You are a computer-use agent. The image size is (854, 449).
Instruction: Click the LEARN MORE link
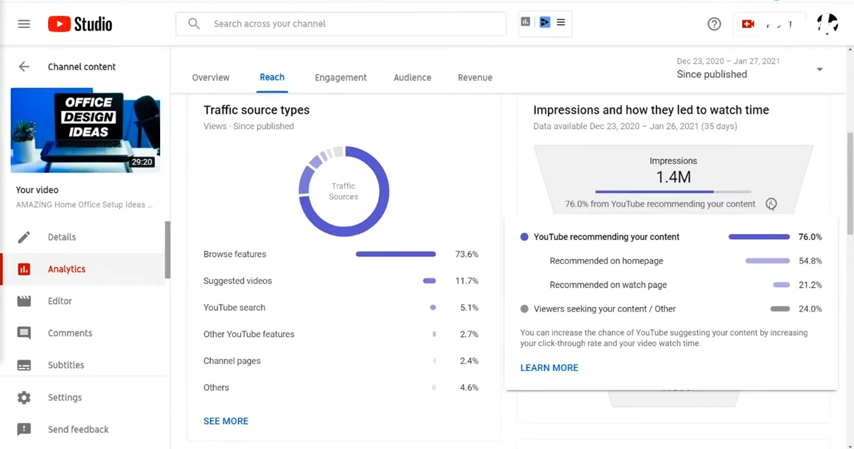(x=549, y=368)
